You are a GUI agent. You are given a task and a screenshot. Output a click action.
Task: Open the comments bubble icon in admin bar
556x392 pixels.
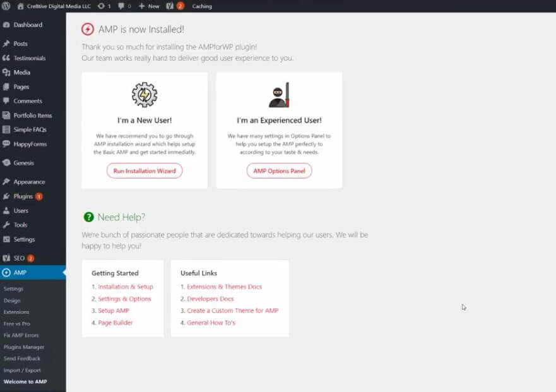pos(121,6)
